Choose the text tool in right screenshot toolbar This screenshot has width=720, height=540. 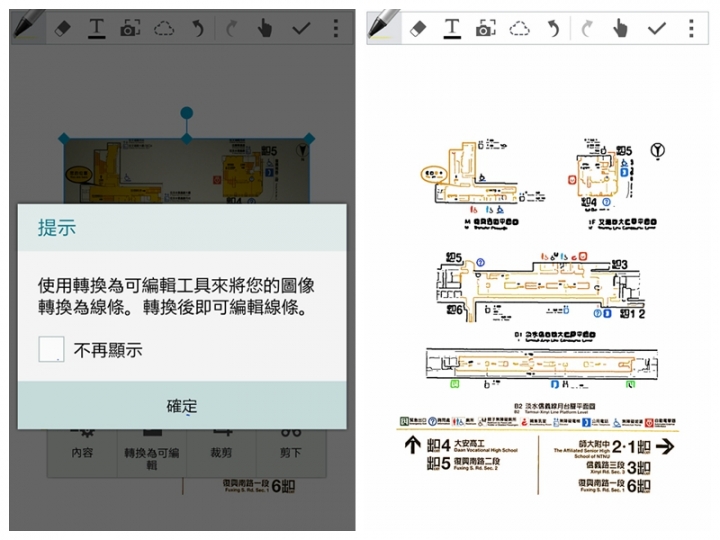click(x=452, y=29)
